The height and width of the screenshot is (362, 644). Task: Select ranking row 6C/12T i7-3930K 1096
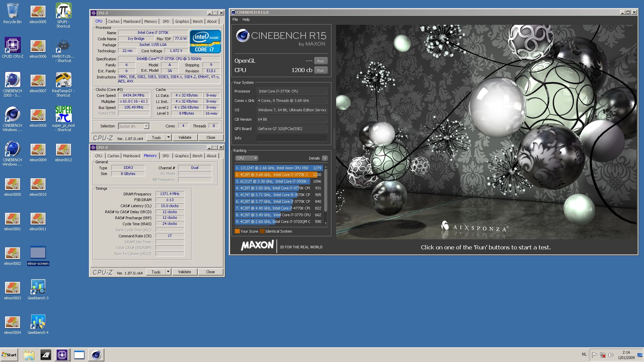tap(278, 181)
